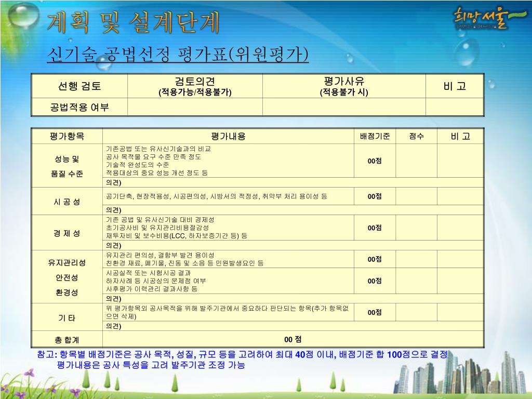This screenshot has height=399, width=532.
Task: Click the text 초기공사비 및 유지관리비용절감성
Action: [x=157, y=228]
